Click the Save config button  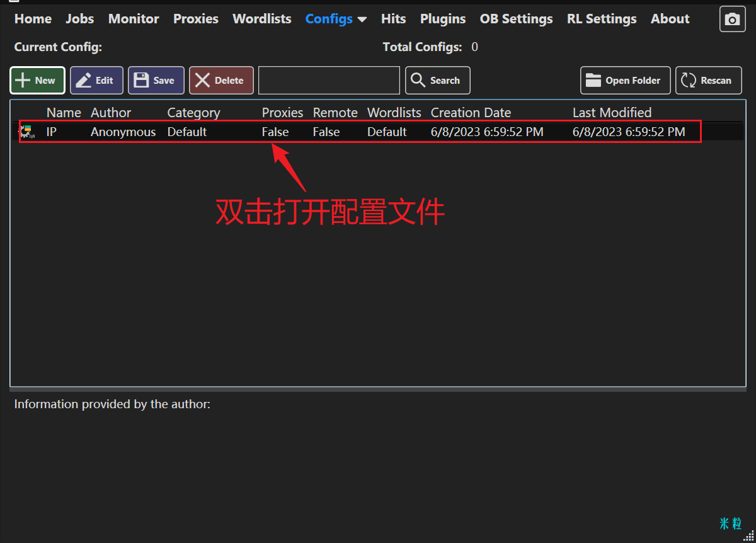(x=156, y=81)
